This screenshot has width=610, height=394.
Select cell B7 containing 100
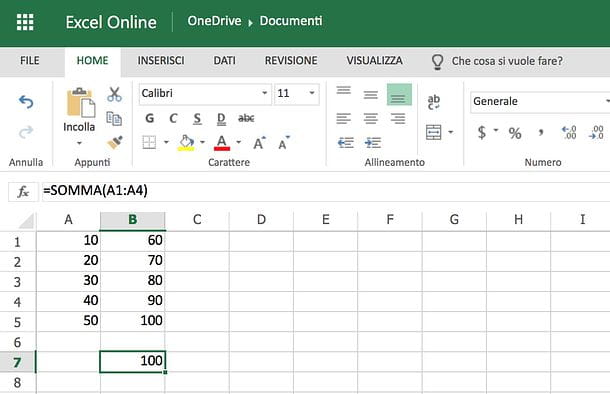(133, 362)
